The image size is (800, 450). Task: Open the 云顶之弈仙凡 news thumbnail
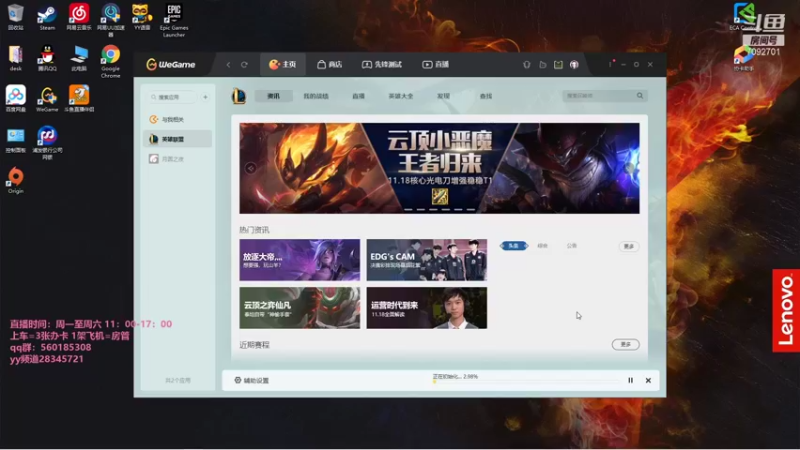coord(299,308)
